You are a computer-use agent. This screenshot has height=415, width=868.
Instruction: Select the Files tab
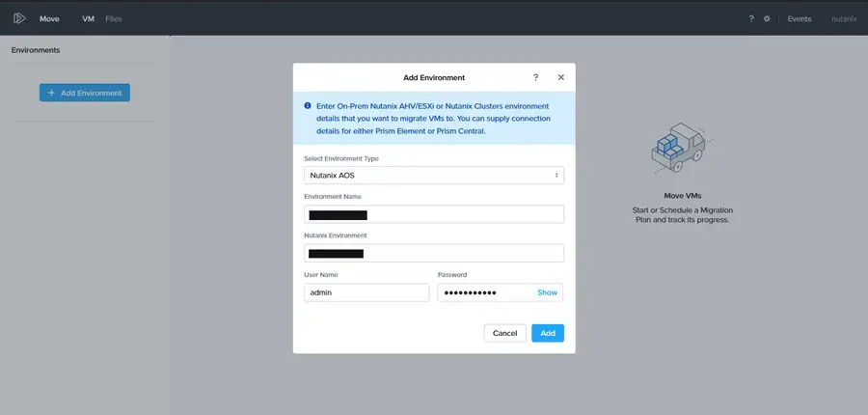tap(114, 19)
